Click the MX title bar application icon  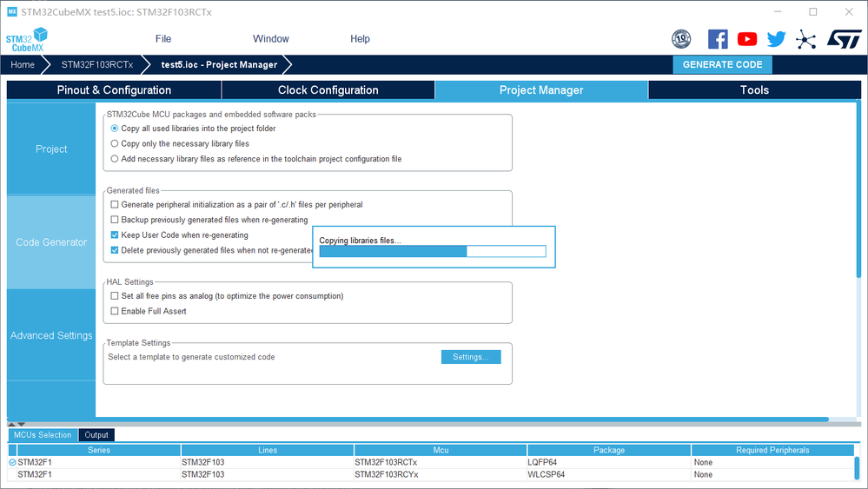click(11, 11)
